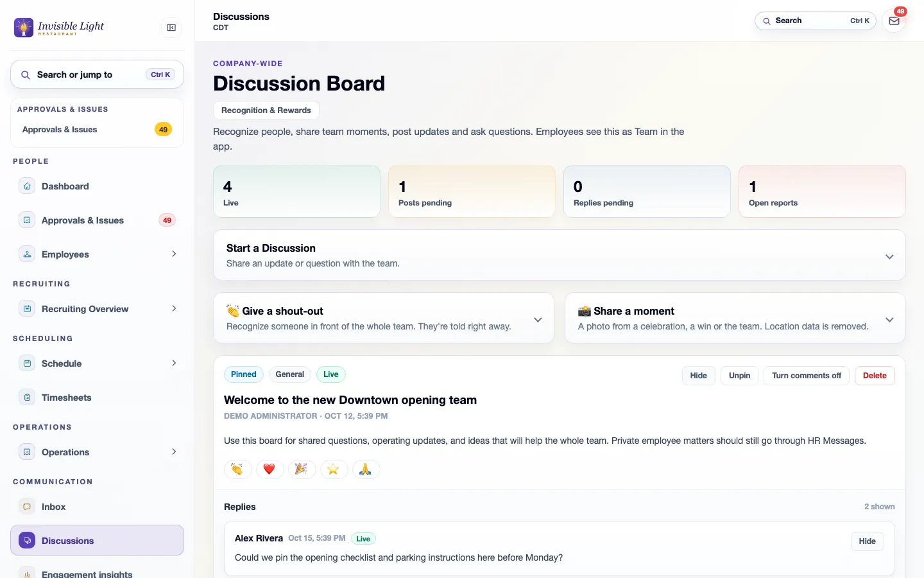The height and width of the screenshot is (578, 924).
Task: Click the Employees sidebar icon
Action: tap(27, 254)
